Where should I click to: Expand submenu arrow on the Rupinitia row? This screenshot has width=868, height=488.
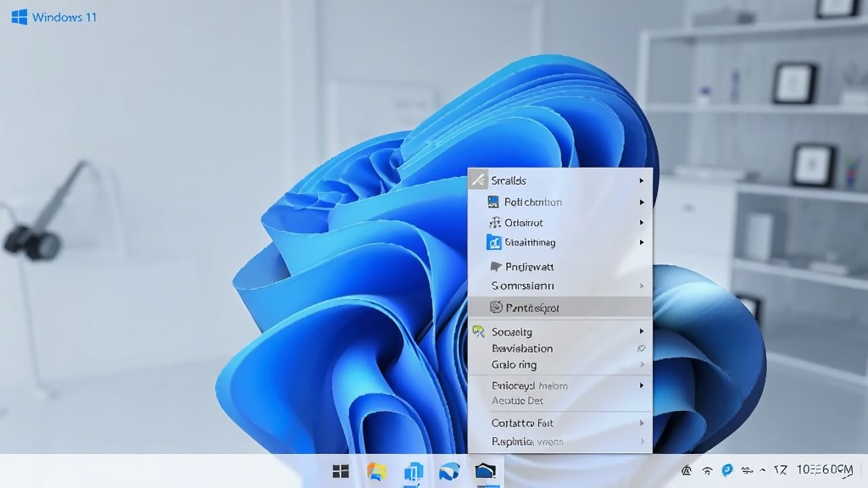642,441
